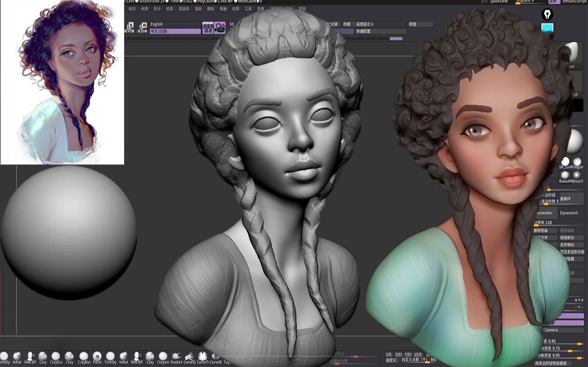Screen dimensions: 588x367
Task: Click the QuickSave button
Action: tap(499, 2)
